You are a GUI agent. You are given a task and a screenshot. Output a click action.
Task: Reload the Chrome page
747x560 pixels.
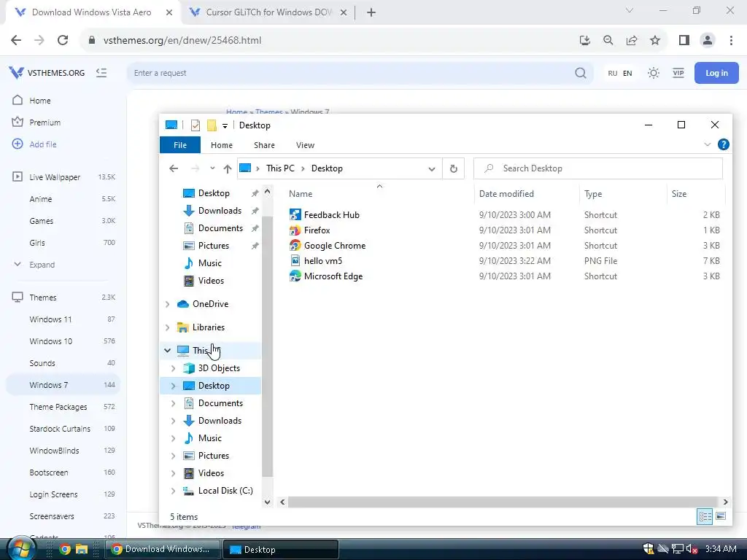(63, 41)
